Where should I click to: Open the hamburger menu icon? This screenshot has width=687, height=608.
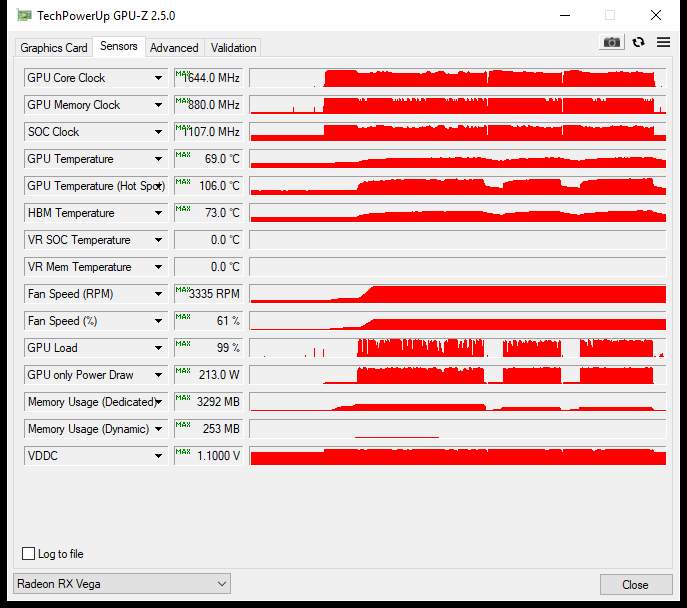[x=663, y=42]
